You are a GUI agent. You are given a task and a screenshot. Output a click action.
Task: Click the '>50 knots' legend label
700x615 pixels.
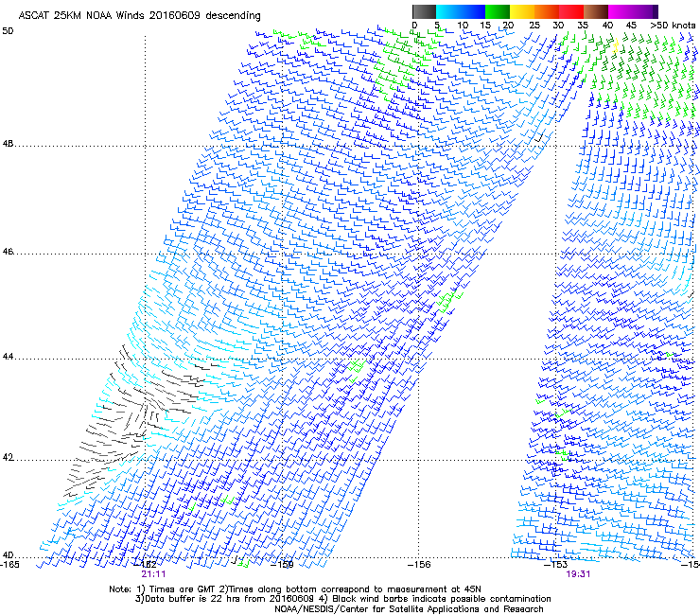673,26
